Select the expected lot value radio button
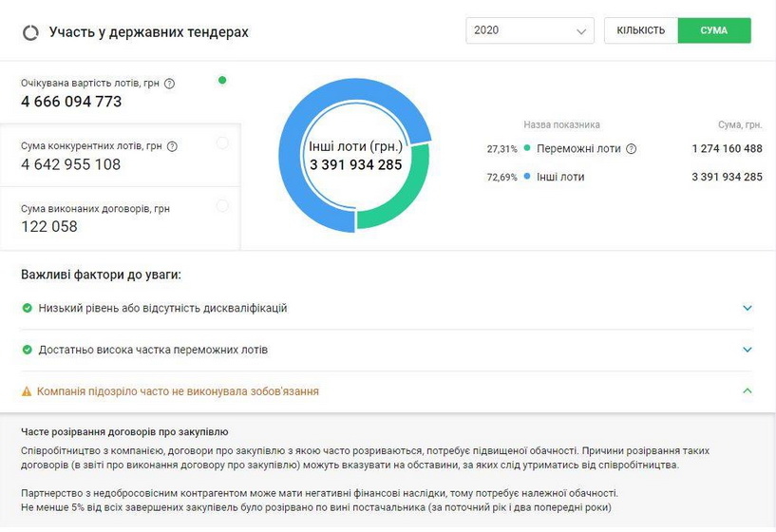The width and height of the screenshot is (776, 532). [x=222, y=81]
